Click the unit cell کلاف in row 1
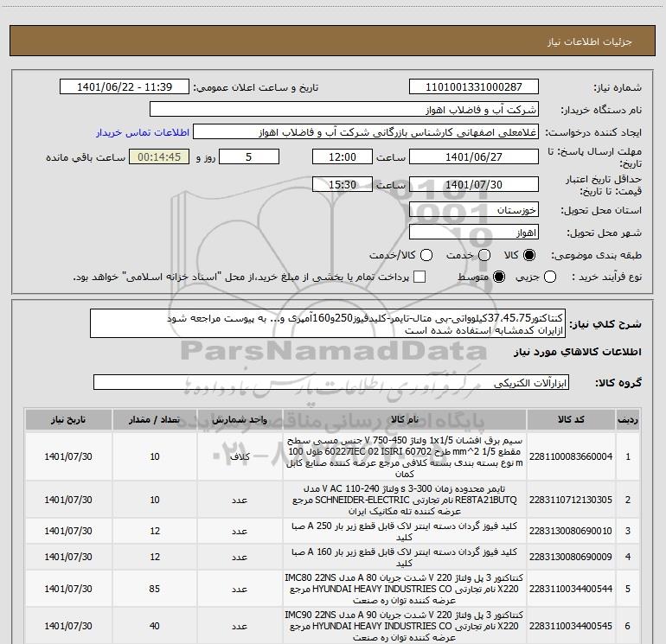 240,456
